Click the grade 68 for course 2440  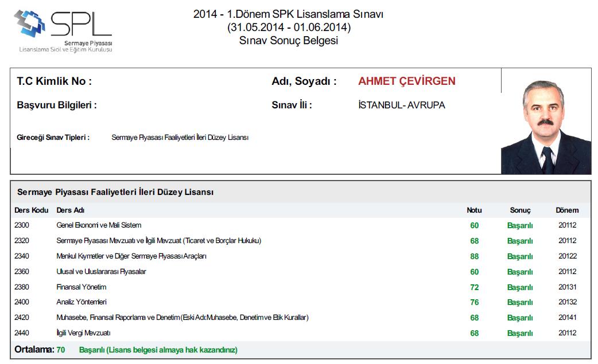click(x=475, y=334)
